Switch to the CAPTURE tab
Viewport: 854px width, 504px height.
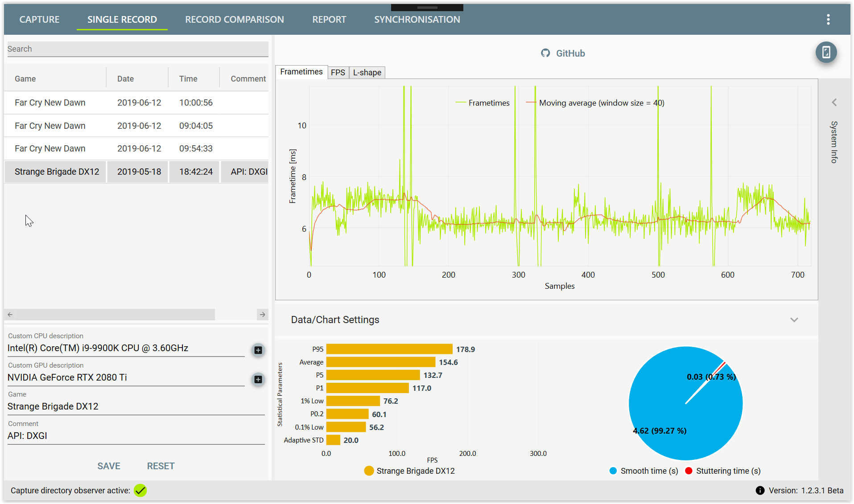coord(39,19)
